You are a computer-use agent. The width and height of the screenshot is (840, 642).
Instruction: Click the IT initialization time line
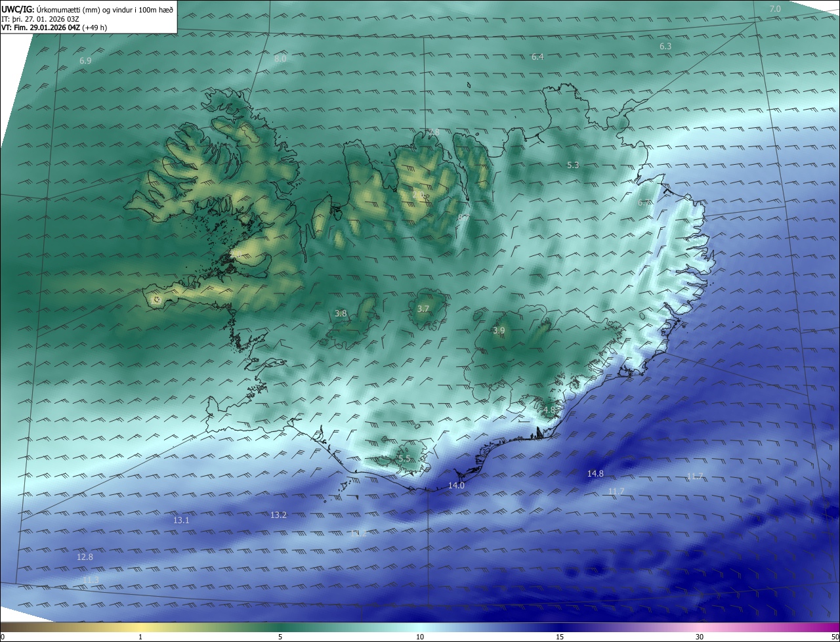pos(41,19)
